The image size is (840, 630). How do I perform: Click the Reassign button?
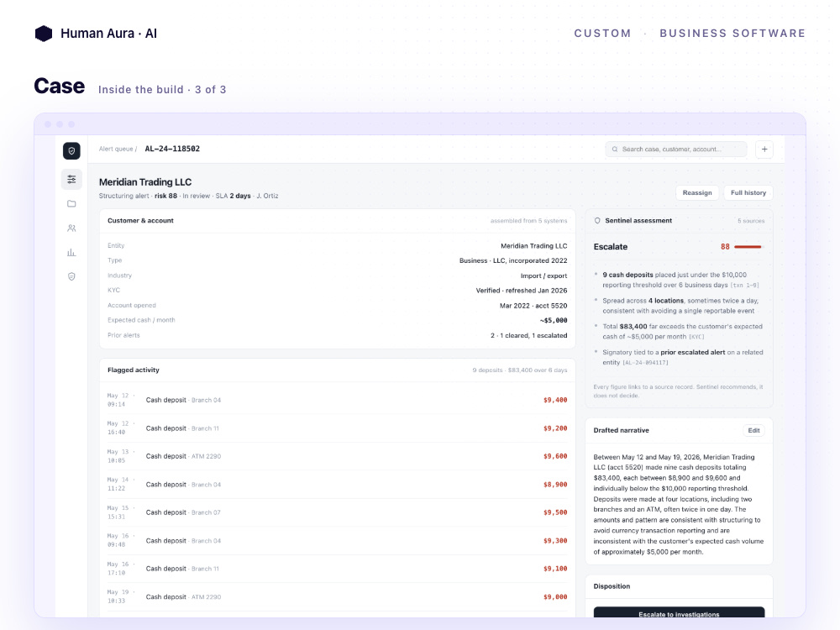pyautogui.click(x=697, y=193)
